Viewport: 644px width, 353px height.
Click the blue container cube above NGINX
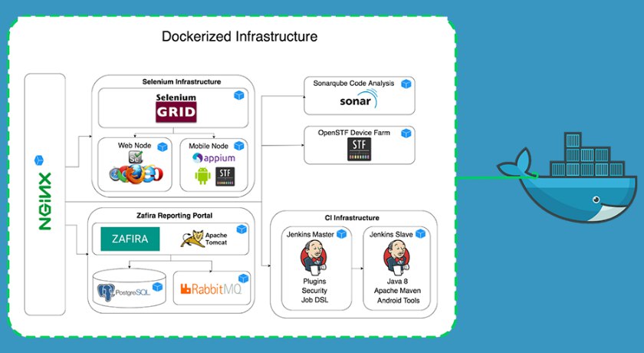[x=39, y=160]
